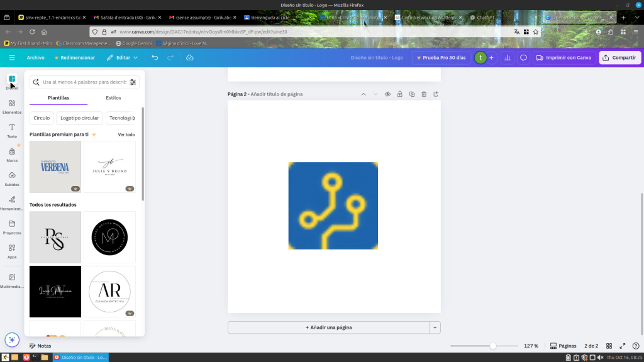Lock page 2 with the padlock icon
This screenshot has height=362, width=644.
click(x=400, y=94)
